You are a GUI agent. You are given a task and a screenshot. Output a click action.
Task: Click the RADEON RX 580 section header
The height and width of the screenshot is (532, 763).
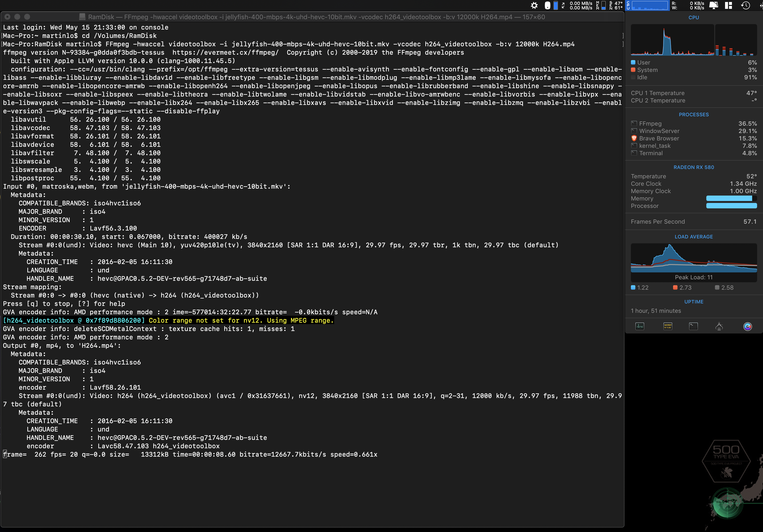tap(694, 167)
